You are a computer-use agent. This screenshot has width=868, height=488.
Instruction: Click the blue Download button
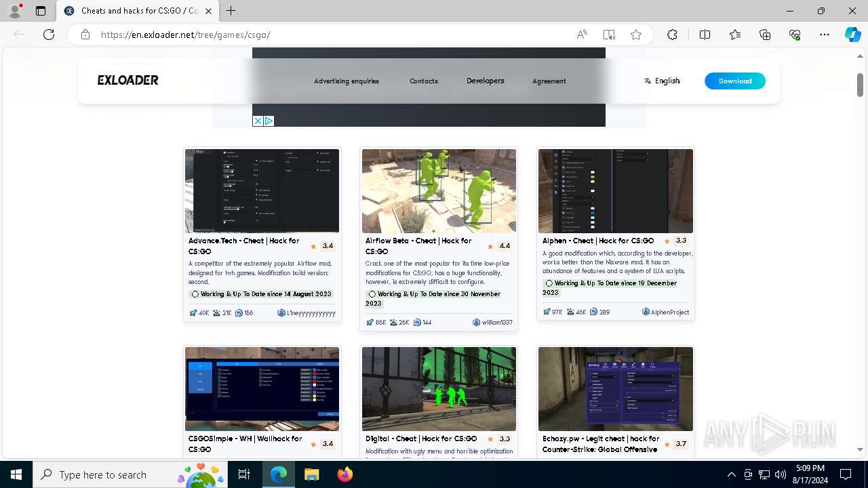(735, 81)
